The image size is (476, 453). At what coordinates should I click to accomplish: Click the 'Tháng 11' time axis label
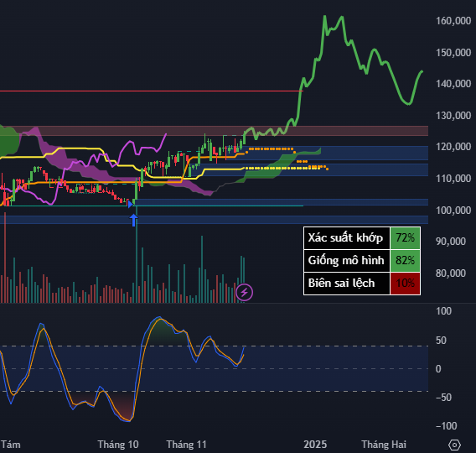click(x=186, y=445)
